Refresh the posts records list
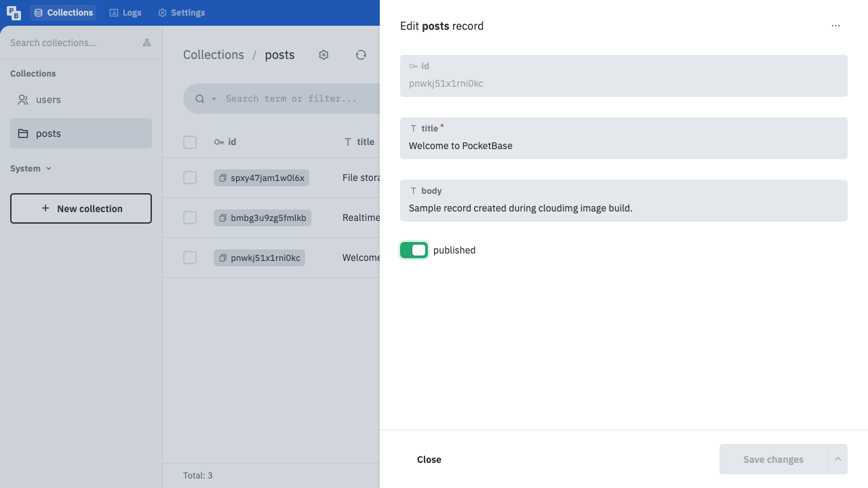Viewport: 868px width, 488px height. click(361, 55)
